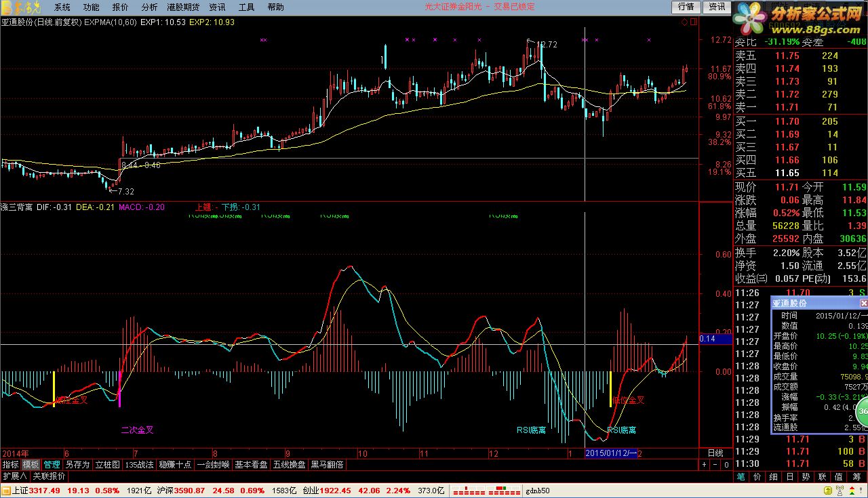Open the 资讯 menu in the menu bar
This screenshot has height=498, width=868.
[x=217, y=7]
